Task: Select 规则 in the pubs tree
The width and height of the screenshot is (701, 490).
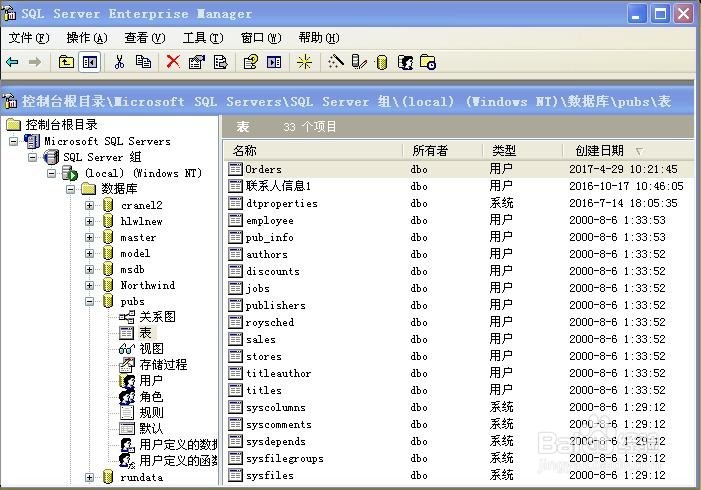Action: [x=152, y=412]
